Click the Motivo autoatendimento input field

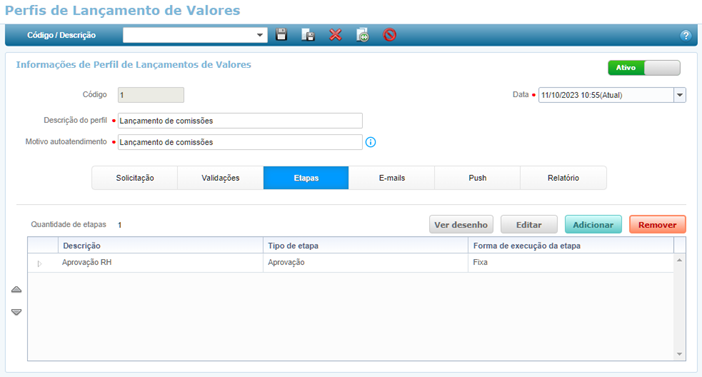[x=240, y=142]
